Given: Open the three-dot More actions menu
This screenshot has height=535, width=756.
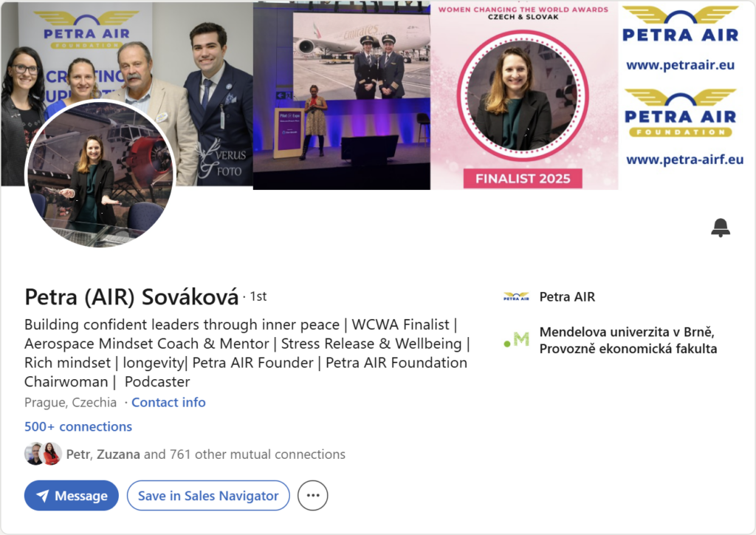Looking at the screenshot, I should (x=313, y=495).
